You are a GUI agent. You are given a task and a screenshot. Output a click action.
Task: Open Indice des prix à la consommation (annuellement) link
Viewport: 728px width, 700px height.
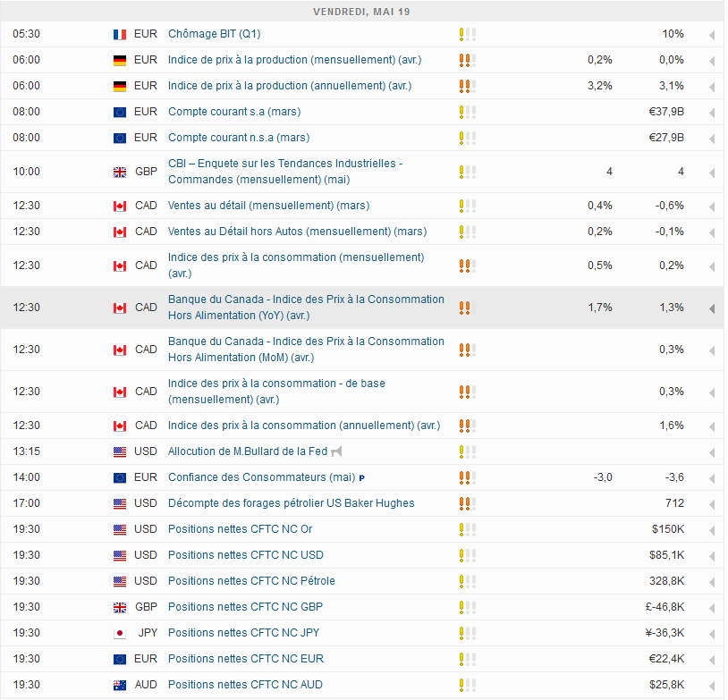click(304, 426)
